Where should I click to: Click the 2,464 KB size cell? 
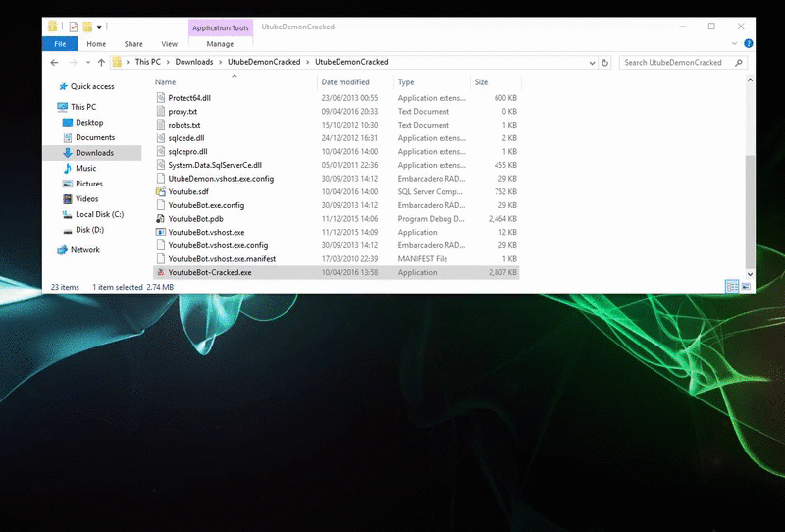502,219
